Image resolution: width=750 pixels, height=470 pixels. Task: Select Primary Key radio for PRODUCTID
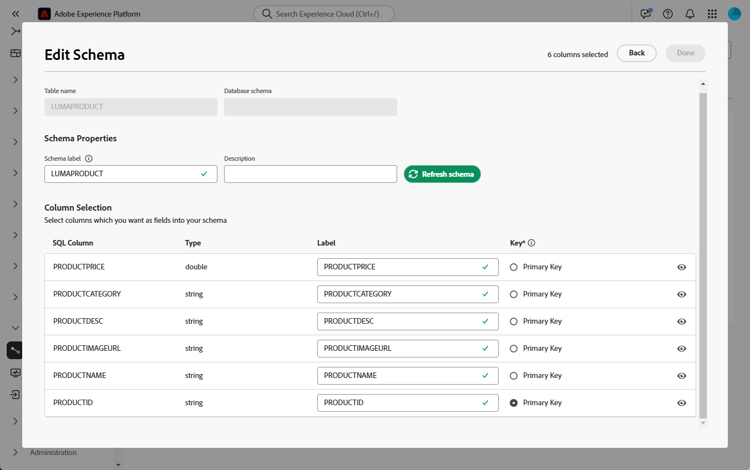coord(514,403)
